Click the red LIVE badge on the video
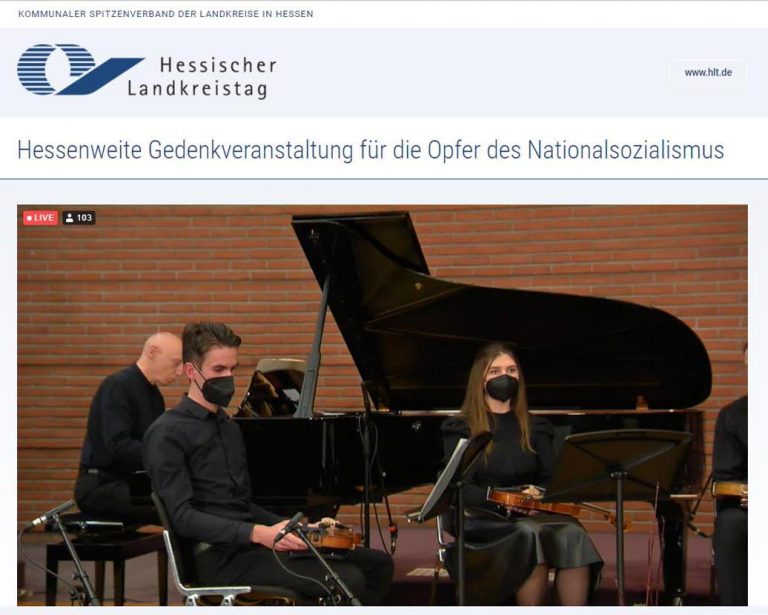768x615 pixels. 40,217
